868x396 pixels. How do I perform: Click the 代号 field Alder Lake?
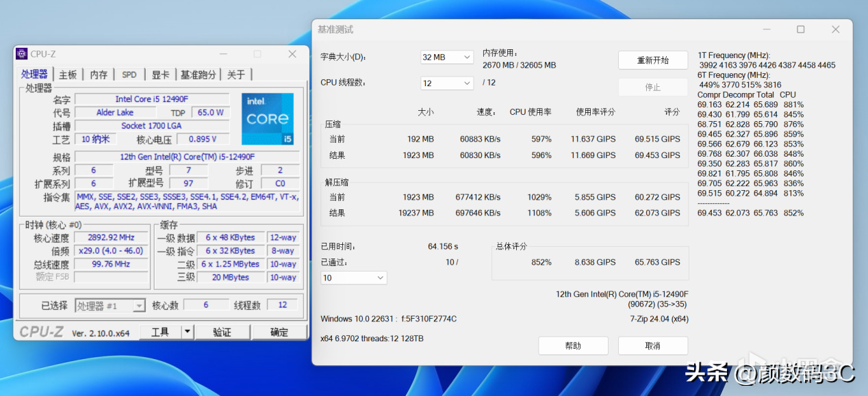click(115, 113)
